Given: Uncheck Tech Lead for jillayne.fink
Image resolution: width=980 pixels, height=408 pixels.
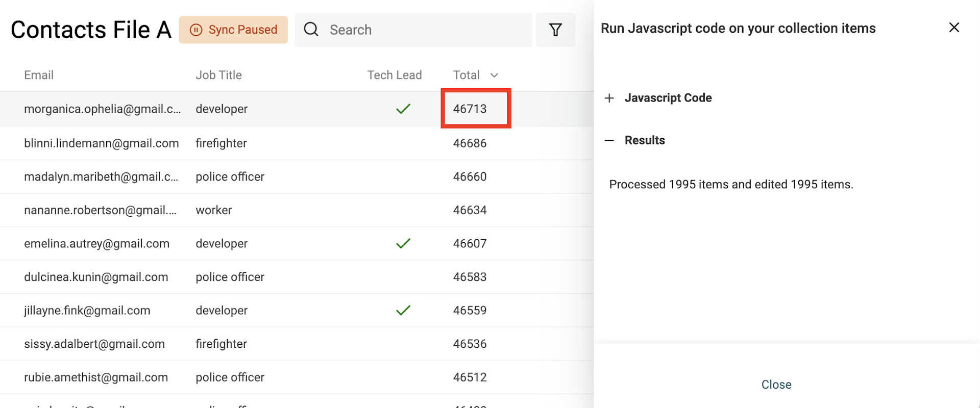Looking at the screenshot, I should pyautogui.click(x=403, y=311).
